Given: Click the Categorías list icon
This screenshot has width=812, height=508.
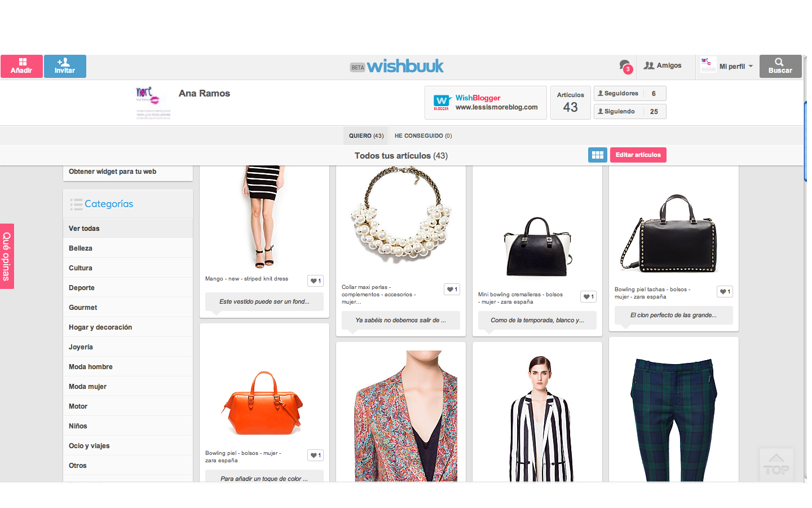Looking at the screenshot, I should click(x=76, y=204).
